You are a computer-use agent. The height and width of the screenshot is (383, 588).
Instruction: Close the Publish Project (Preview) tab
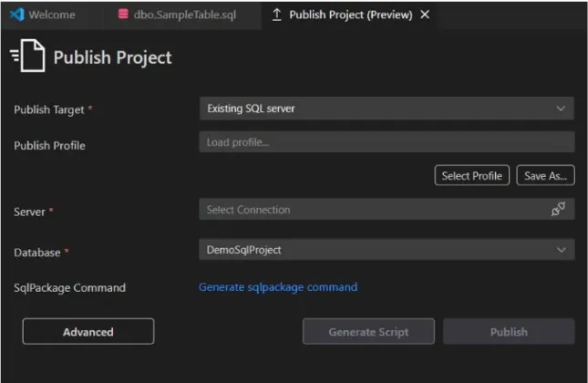425,16
